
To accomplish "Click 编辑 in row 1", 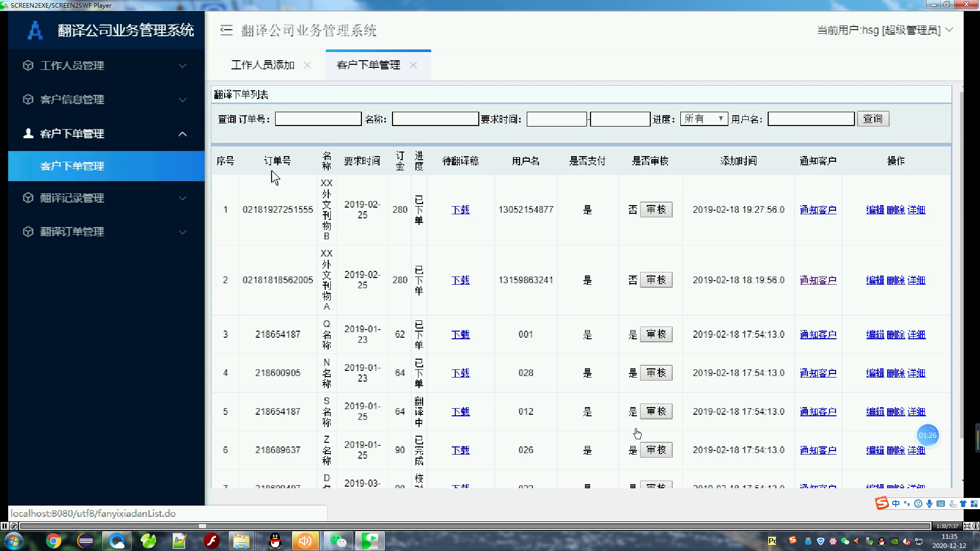I will (x=875, y=210).
